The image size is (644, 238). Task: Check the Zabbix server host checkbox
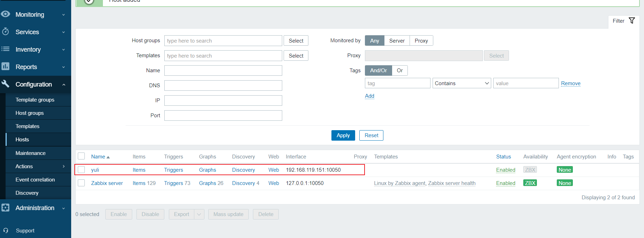click(81, 183)
